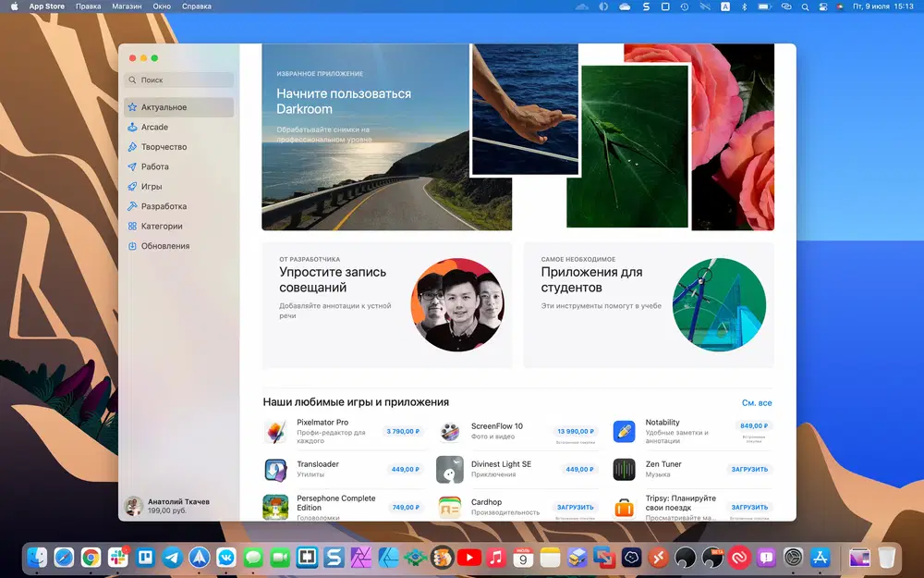Buy ScreenFlow 10 for 13 990,00 ₽
Image resolution: width=924 pixels, height=578 pixels.
pyautogui.click(x=576, y=431)
